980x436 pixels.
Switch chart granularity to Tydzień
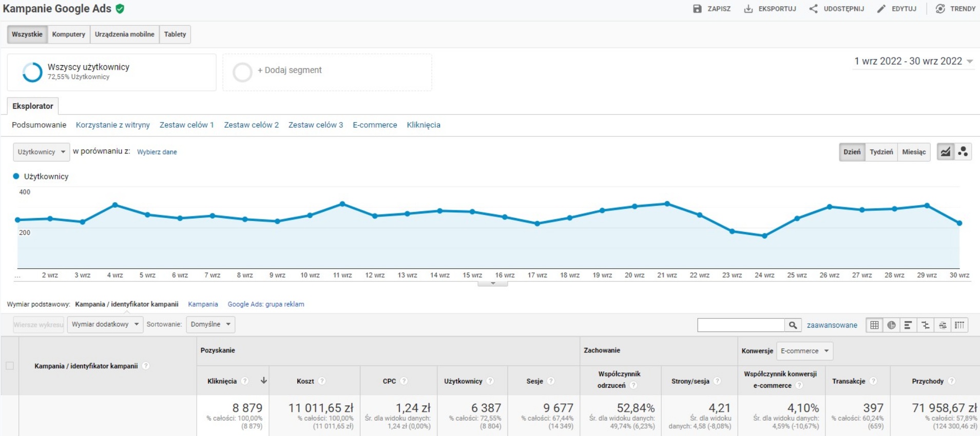pyautogui.click(x=881, y=152)
